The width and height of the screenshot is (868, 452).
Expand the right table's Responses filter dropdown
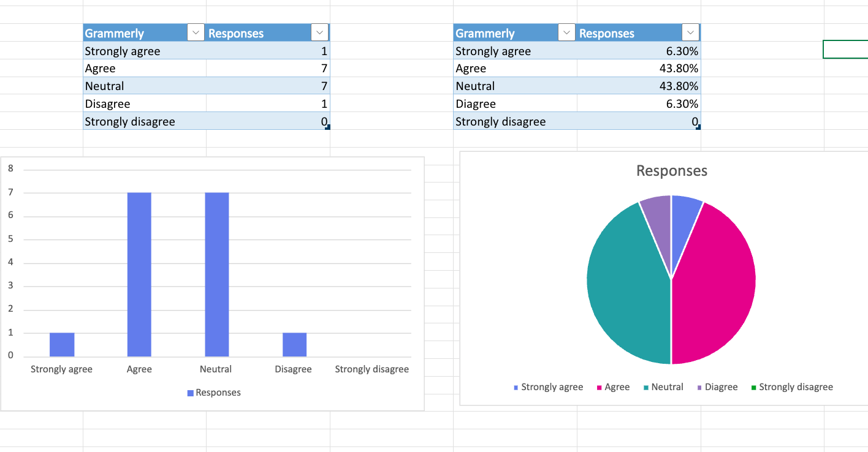point(691,33)
